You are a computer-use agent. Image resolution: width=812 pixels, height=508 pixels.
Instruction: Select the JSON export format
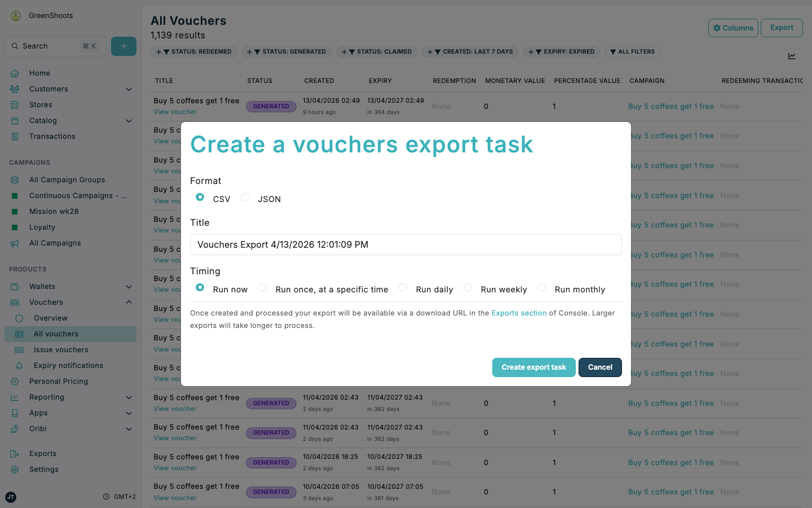pyautogui.click(x=245, y=198)
